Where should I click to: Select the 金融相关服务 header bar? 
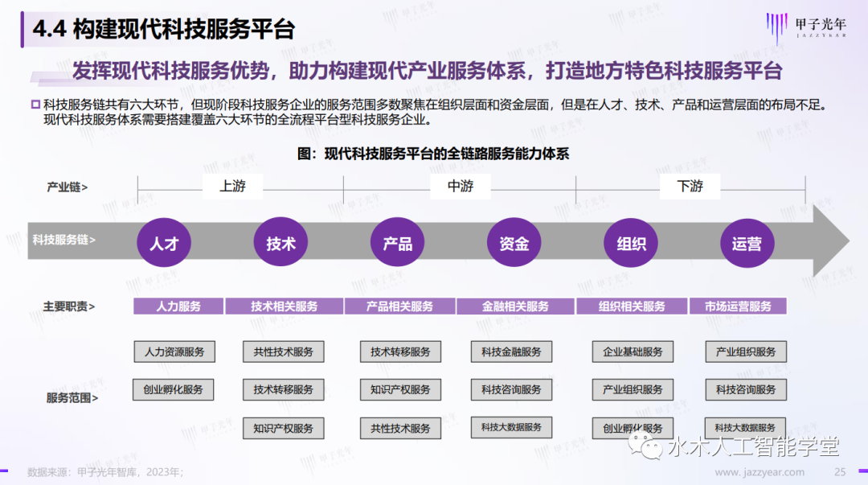tap(515, 306)
